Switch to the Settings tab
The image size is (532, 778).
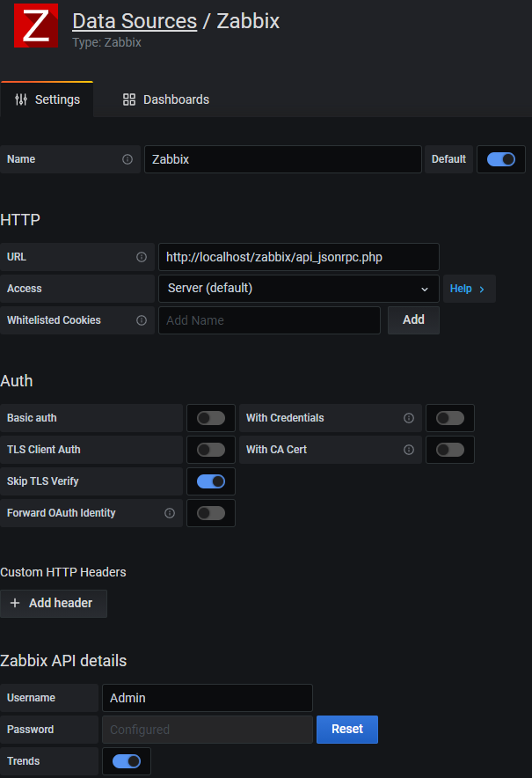tap(47, 99)
